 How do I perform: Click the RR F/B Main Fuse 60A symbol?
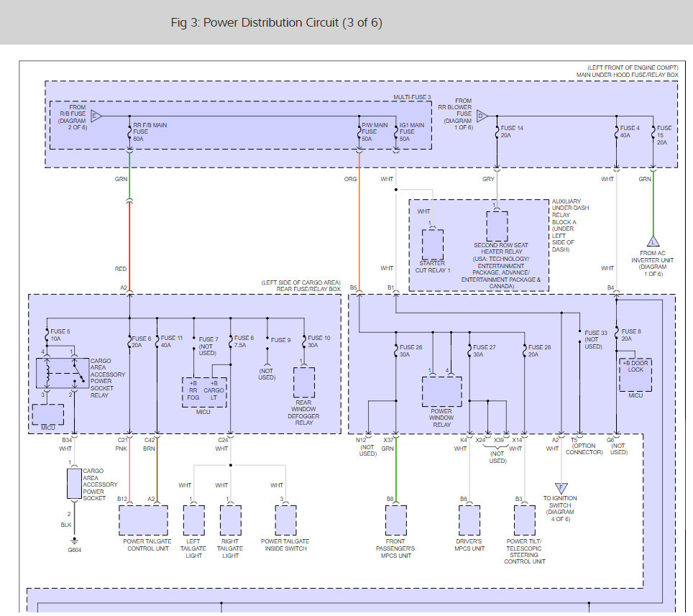click(130, 132)
